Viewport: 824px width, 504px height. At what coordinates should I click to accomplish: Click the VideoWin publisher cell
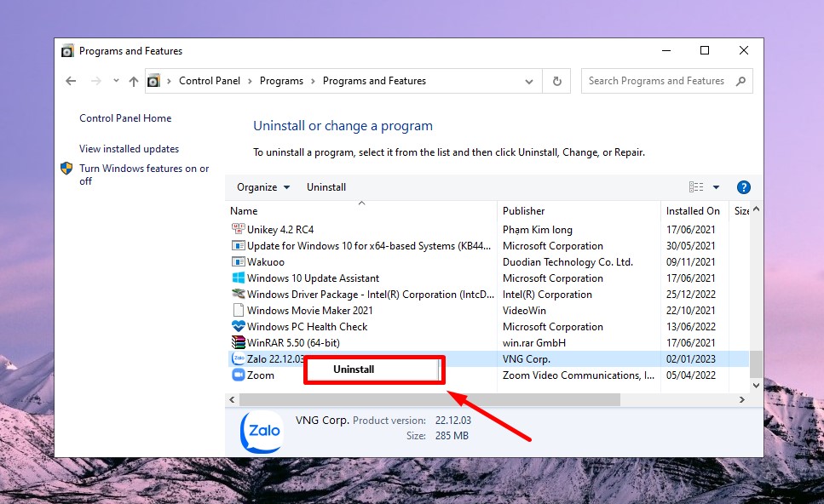524,311
